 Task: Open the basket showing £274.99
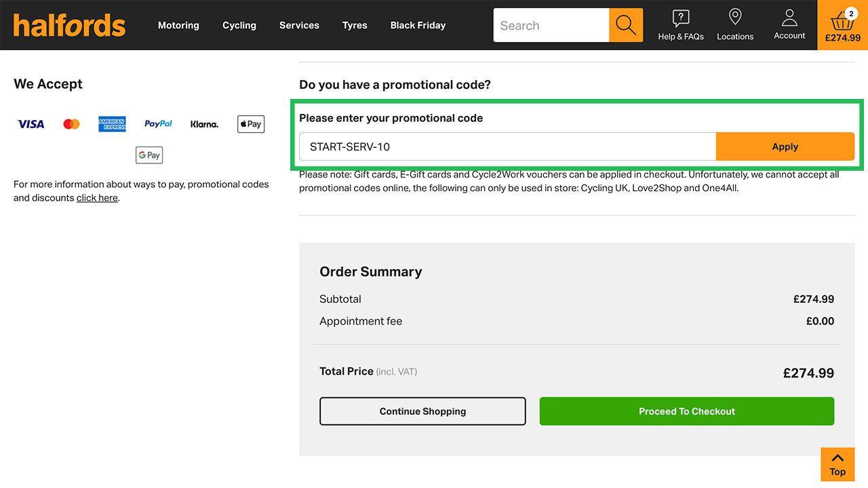842,25
